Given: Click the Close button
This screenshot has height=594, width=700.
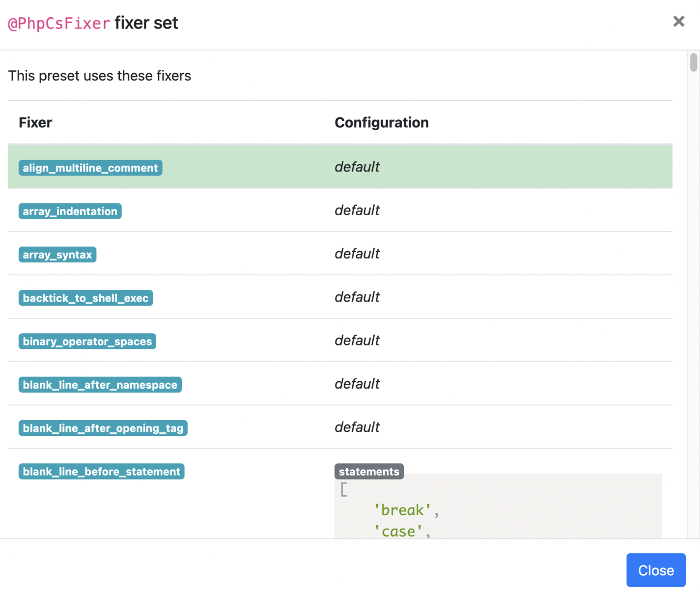Looking at the screenshot, I should point(656,570).
